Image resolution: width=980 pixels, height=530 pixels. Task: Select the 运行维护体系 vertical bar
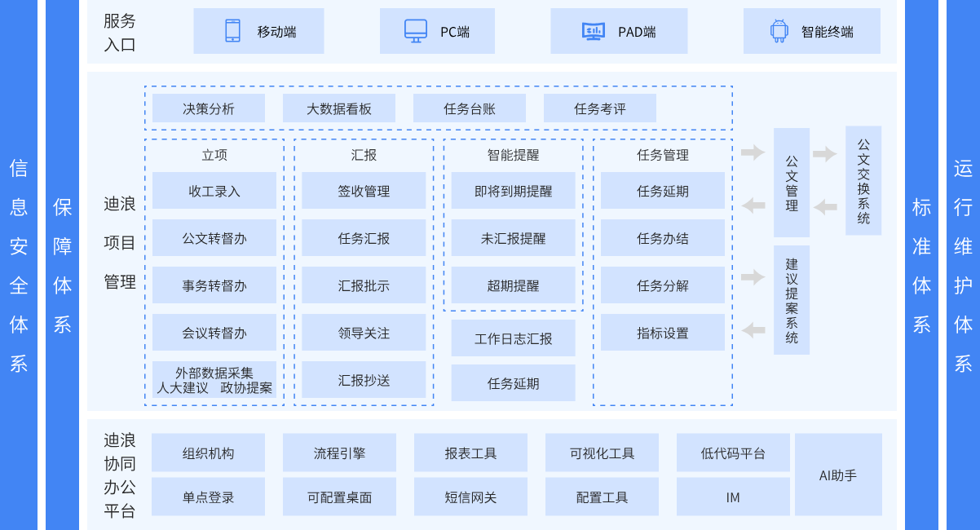(963, 265)
